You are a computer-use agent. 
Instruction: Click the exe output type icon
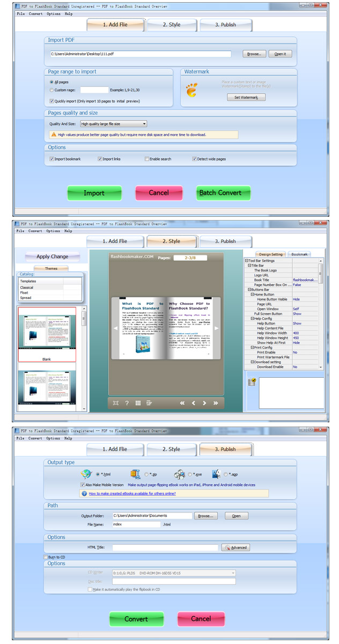point(180,474)
